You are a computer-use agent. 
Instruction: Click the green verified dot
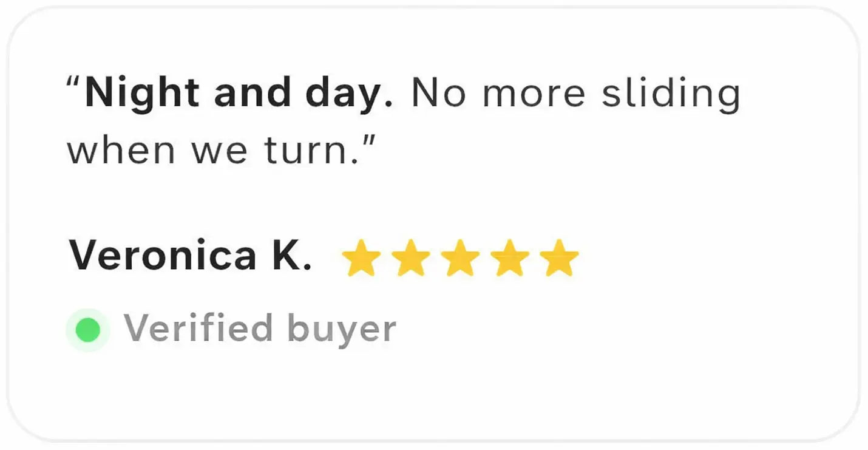tap(88, 330)
